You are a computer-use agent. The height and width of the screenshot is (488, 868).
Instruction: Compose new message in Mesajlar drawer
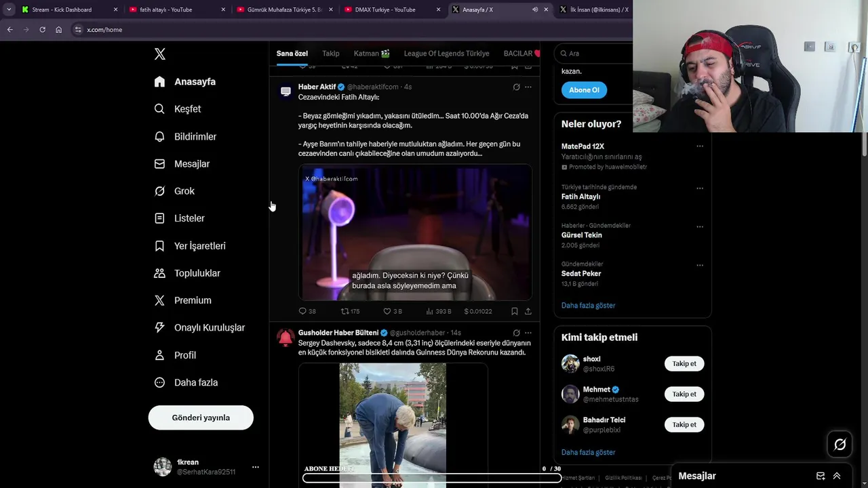coord(821,476)
